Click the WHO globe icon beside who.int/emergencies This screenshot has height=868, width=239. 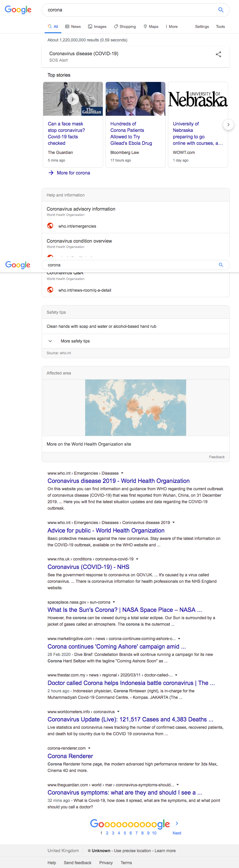point(50,226)
